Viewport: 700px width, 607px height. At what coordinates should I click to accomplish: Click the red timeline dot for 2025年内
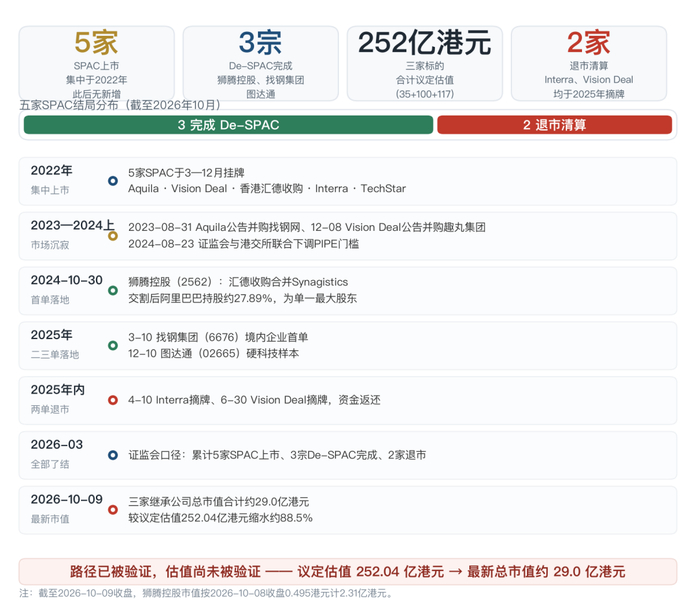pos(113,400)
